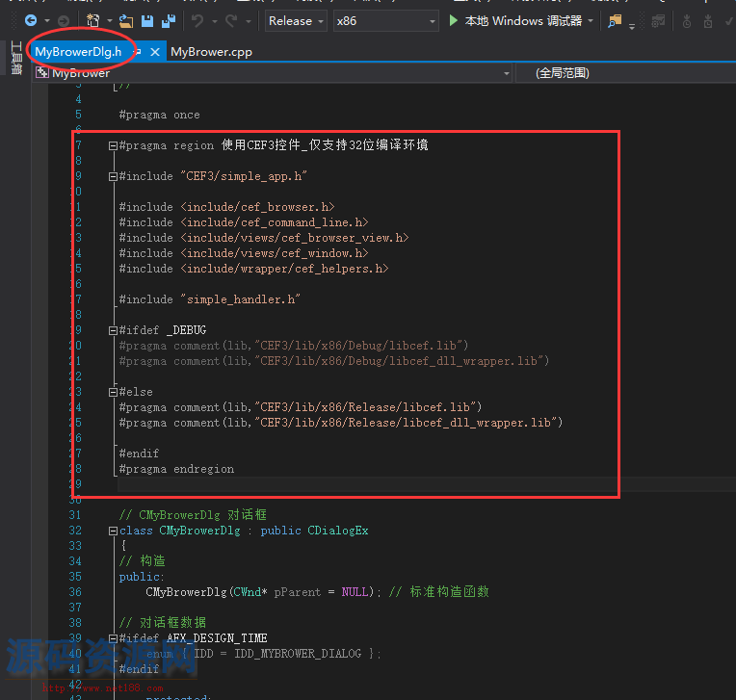Click the cef_browser_view.h include line
Image resolution: width=736 pixels, height=700 pixels.
point(264,238)
